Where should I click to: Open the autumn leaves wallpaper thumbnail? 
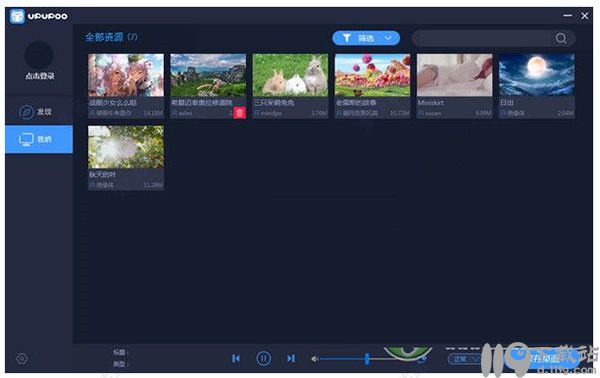coord(126,147)
